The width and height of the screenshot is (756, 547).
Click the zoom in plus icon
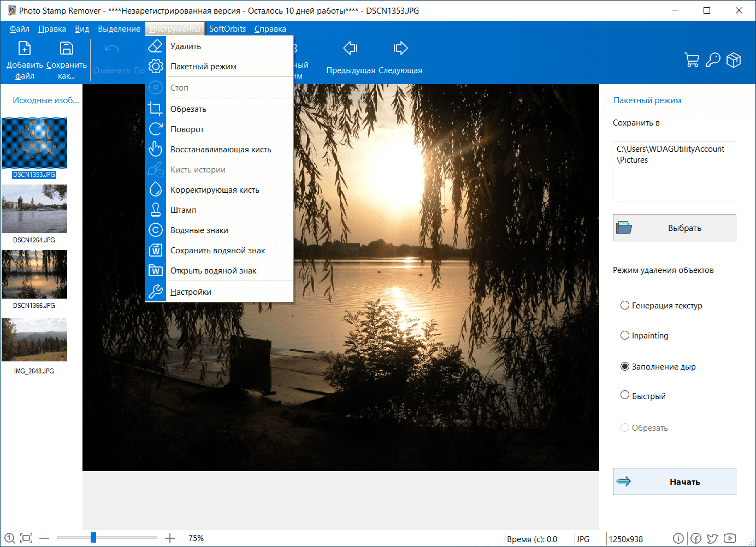[x=170, y=538]
